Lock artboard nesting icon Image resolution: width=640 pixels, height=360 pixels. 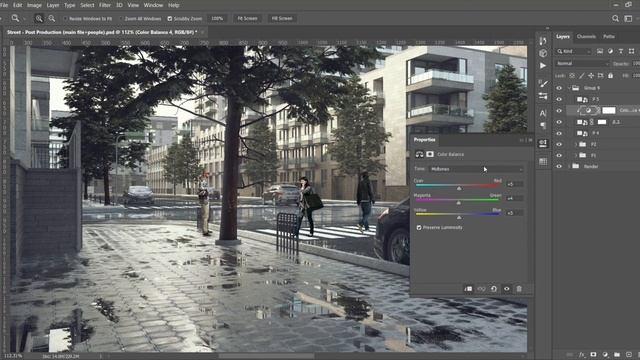(x=600, y=76)
